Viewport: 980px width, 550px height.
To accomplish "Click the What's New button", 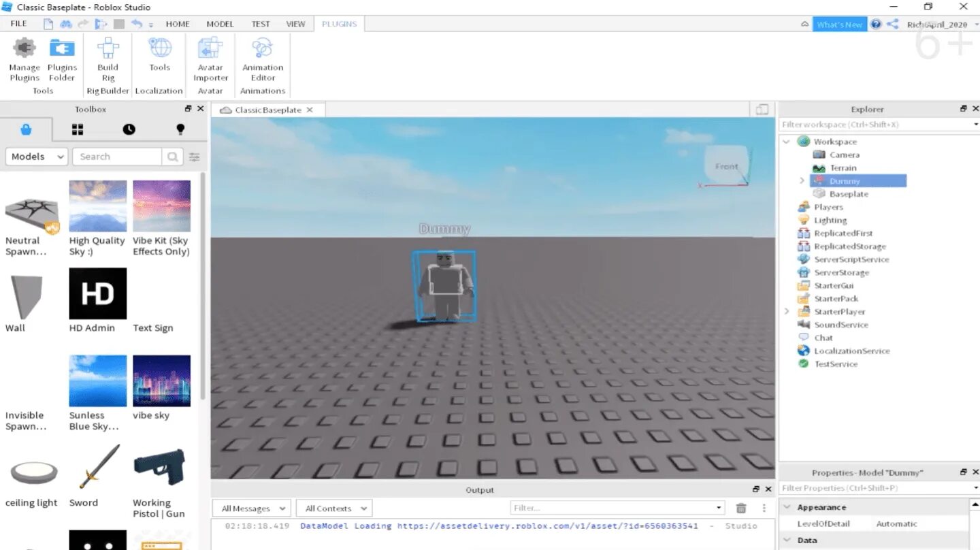I will tap(840, 25).
